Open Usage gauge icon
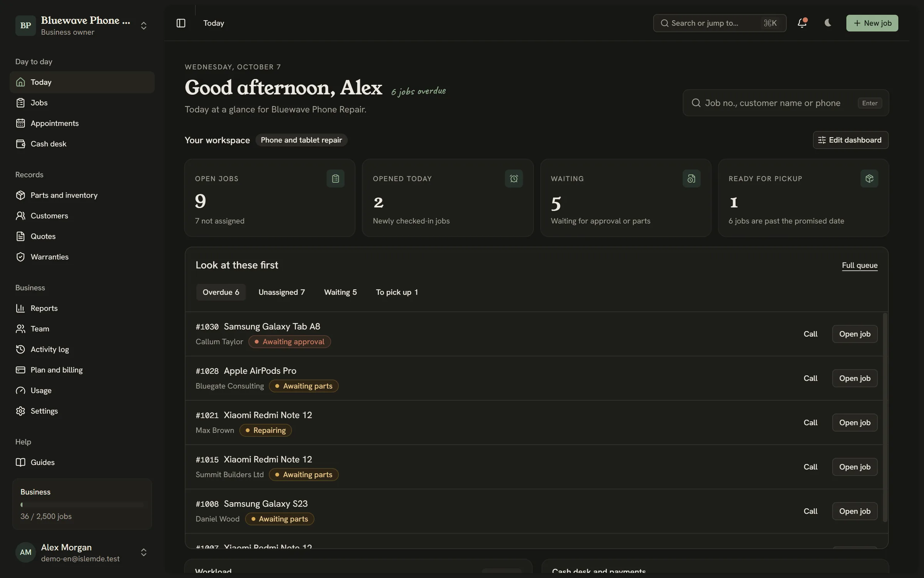 point(20,390)
